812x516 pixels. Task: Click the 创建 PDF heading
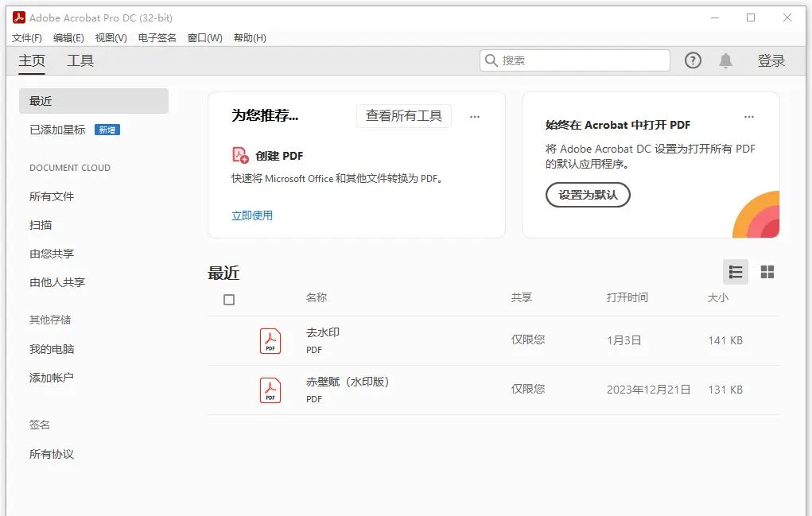[x=279, y=156]
